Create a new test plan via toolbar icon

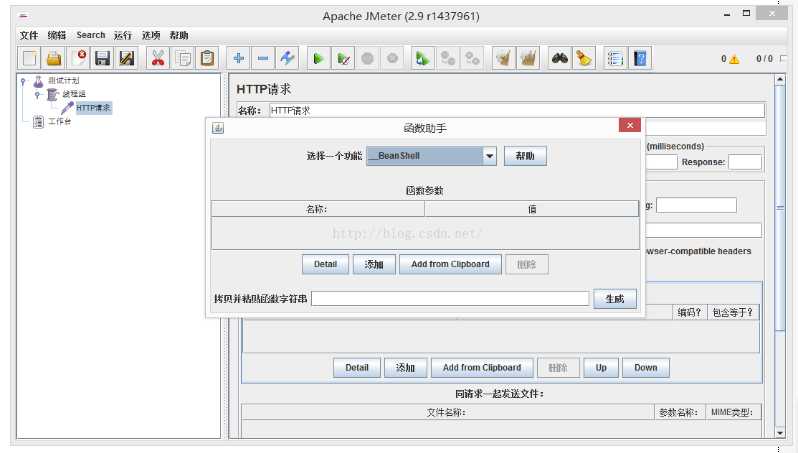(29, 59)
